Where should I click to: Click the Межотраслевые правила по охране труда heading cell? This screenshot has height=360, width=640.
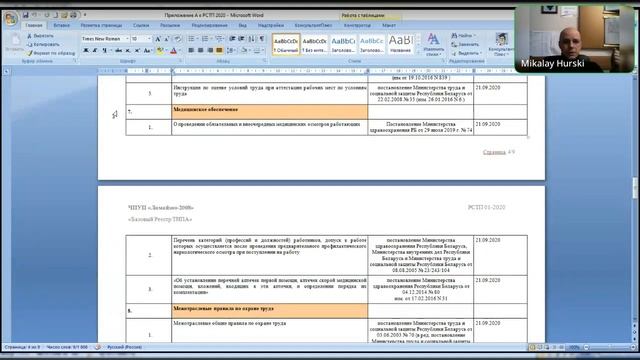269,311
